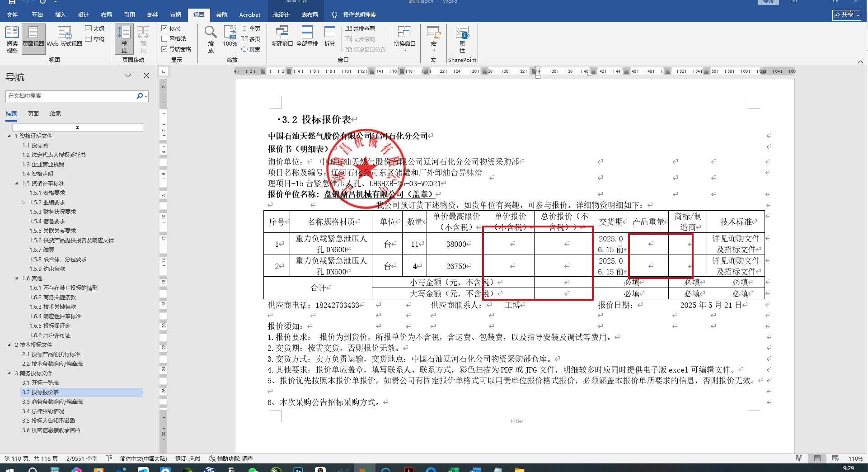Collapse the '1 资格证明文件' heading
868x472 pixels.
(9, 136)
